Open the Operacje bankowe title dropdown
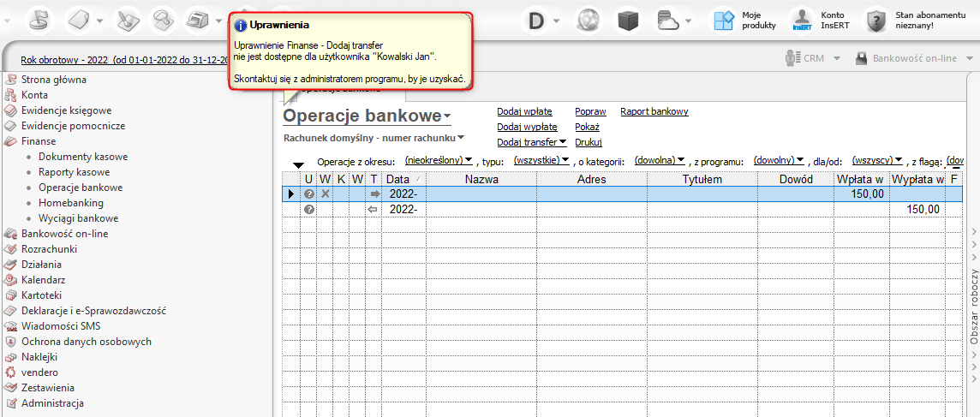Screen dimensions: 980x417 click(x=447, y=117)
